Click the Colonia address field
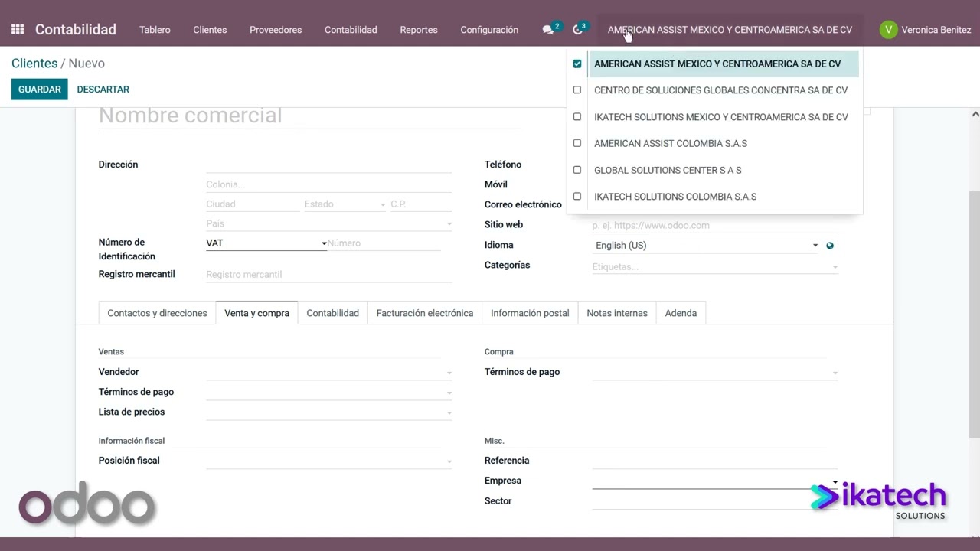 tap(328, 184)
